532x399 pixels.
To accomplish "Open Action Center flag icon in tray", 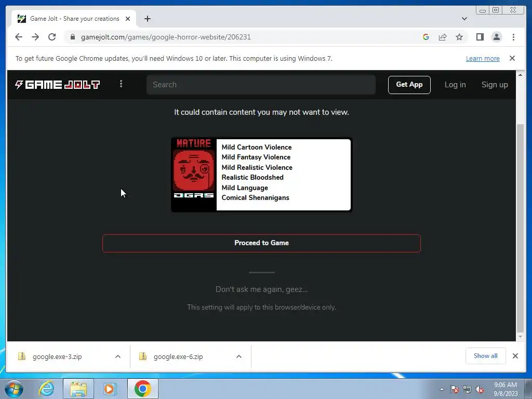I will click(455, 389).
